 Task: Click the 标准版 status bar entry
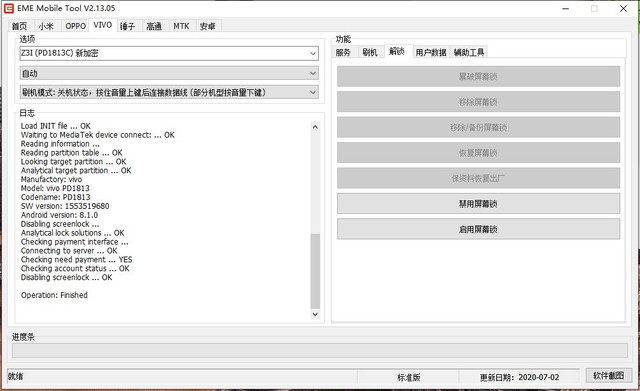(409, 378)
